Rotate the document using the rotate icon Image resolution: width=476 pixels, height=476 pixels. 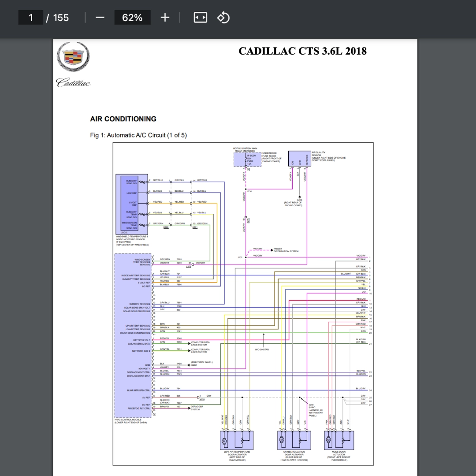pos(223,17)
